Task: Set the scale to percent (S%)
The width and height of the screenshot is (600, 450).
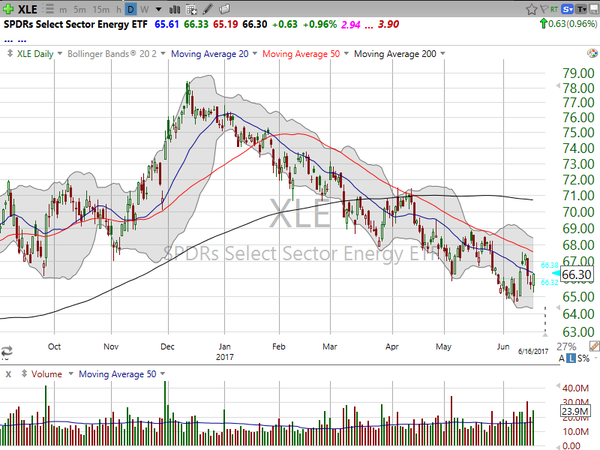Action: pyautogui.click(x=583, y=359)
